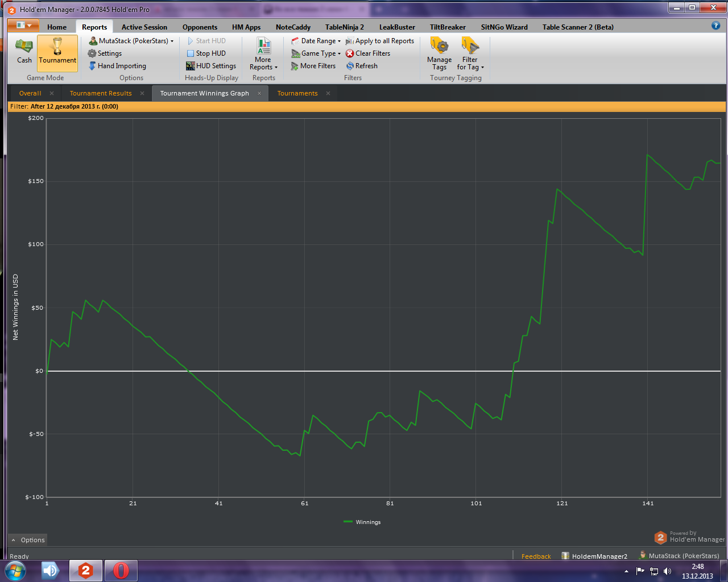
Task: Open the TableNinja 2 tab
Action: 345,27
